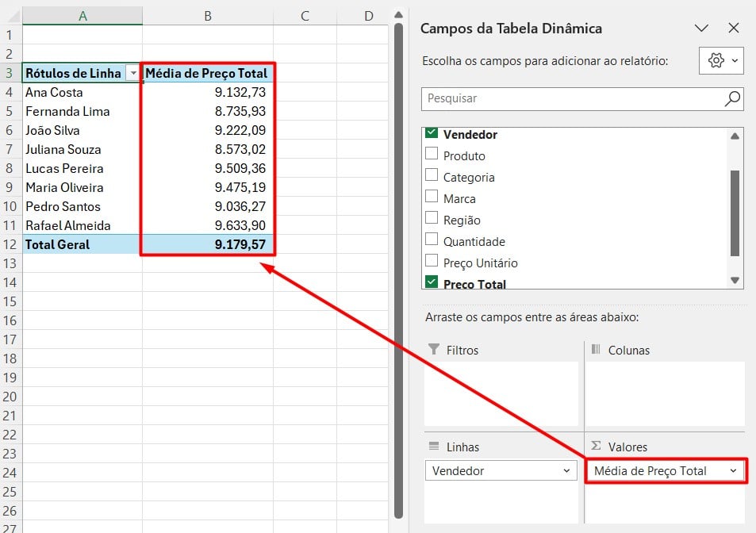This screenshot has width=756, height=533.
Task: Click the worksheet vertical scrollbar up arrow
Action: click(x=398, y=15)
